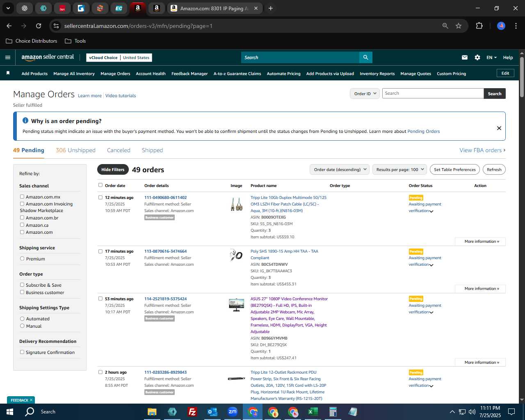Expand More information for ASUS monitor order
525x420 pixels.
pos(480,363)
